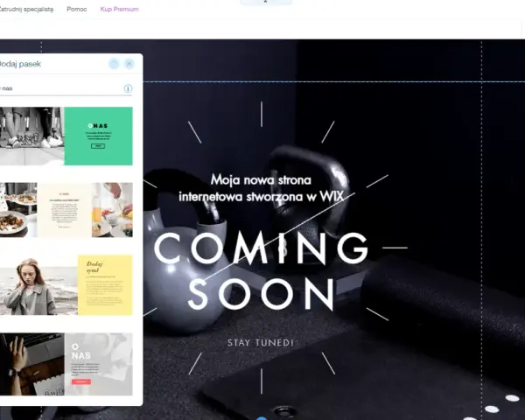This screenshot has width=525, height=420.
Task: Collapse the top toolbar with the arrow tab
Action: (x=265, y=2)
